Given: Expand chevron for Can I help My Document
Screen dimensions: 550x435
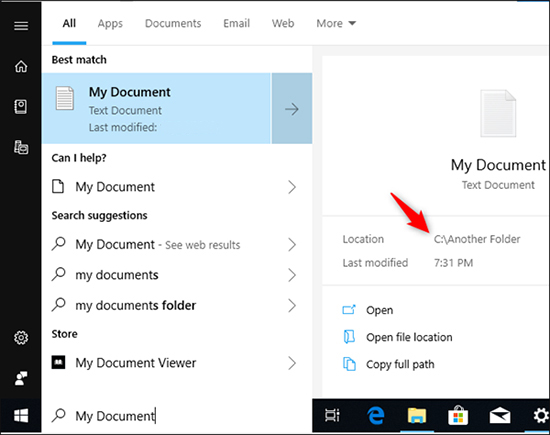Looking at the screenshot, I should pyautogui.click(x=292, y=187).
